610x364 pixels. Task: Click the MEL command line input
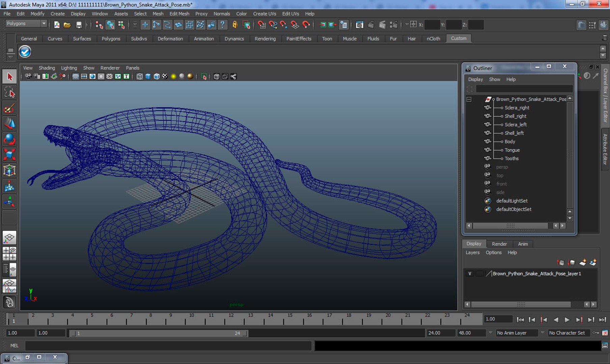pos(168,345)
